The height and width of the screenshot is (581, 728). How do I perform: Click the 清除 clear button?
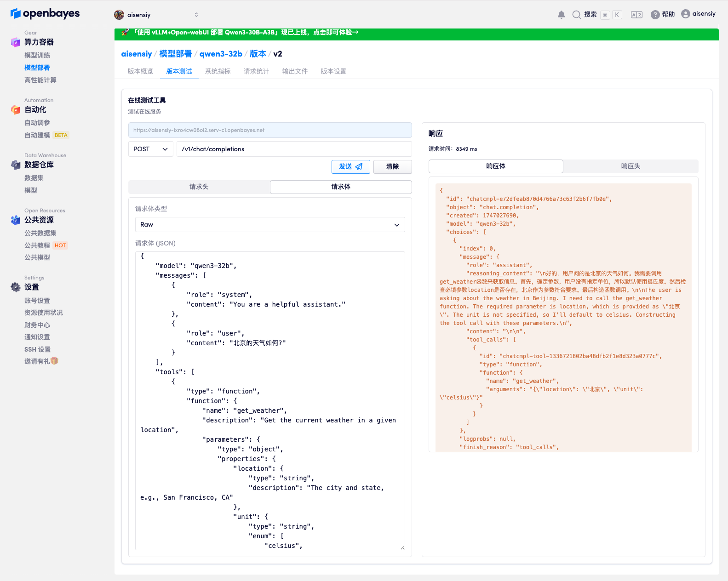coord(392,166)
